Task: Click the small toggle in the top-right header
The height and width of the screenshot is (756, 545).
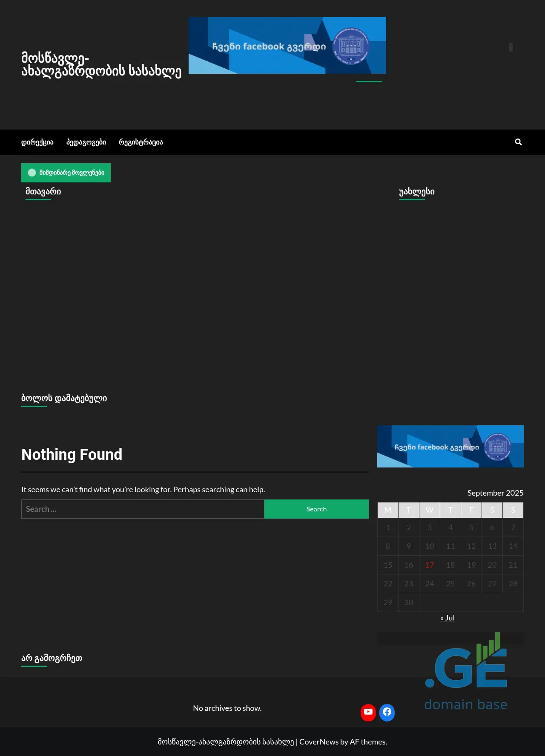Action: tap(511, 47)
